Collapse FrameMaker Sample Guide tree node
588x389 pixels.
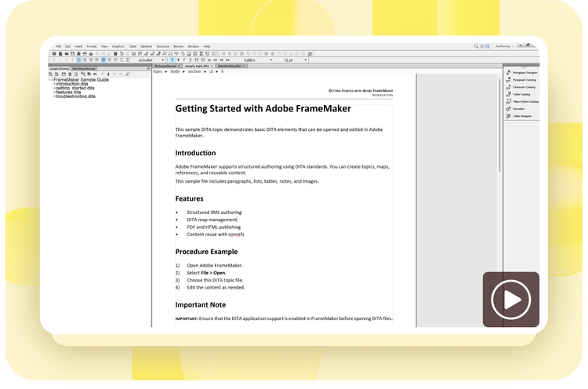coord(49,80)
